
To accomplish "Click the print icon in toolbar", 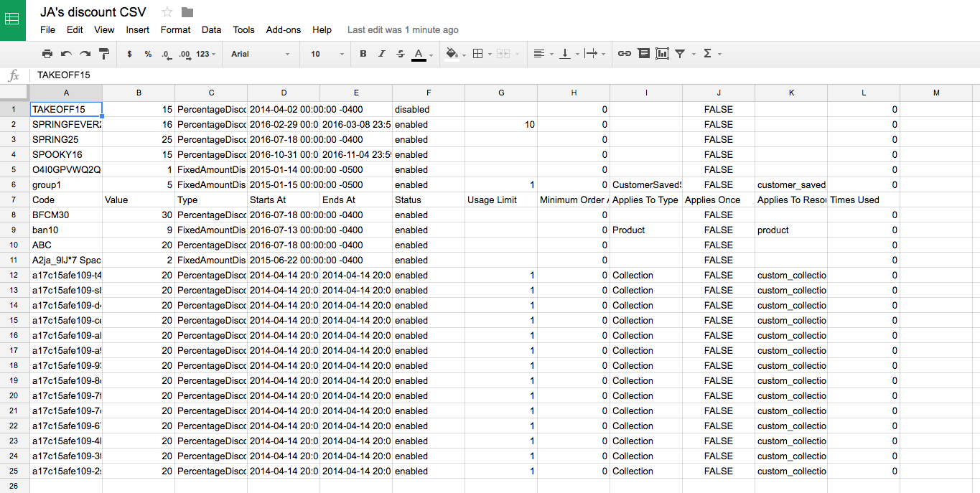I will click(x=47, y=54).
